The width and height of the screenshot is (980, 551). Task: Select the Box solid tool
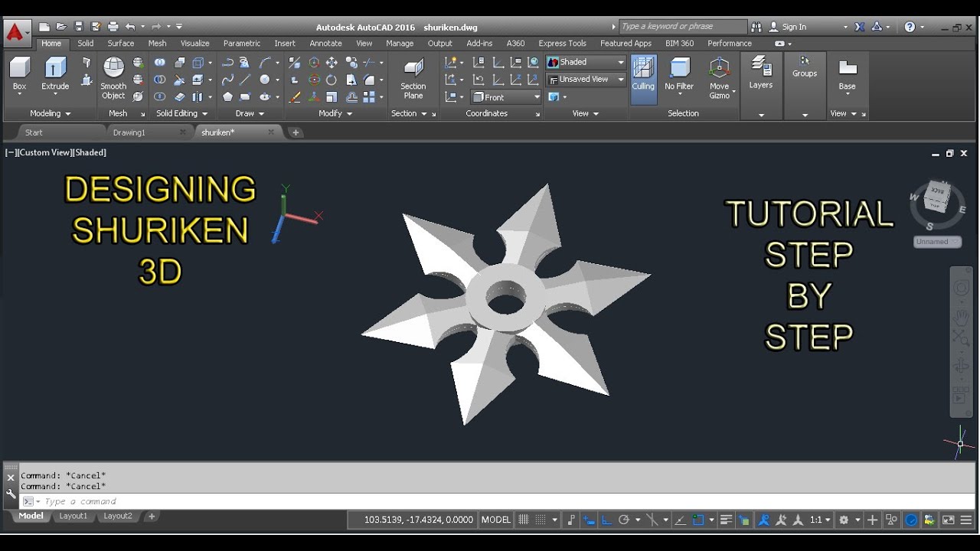[x=19, y=75]
